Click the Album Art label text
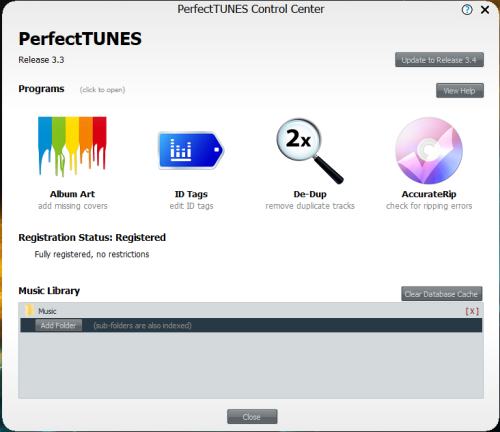Screen dimensions: 500x432 (72, 194)
